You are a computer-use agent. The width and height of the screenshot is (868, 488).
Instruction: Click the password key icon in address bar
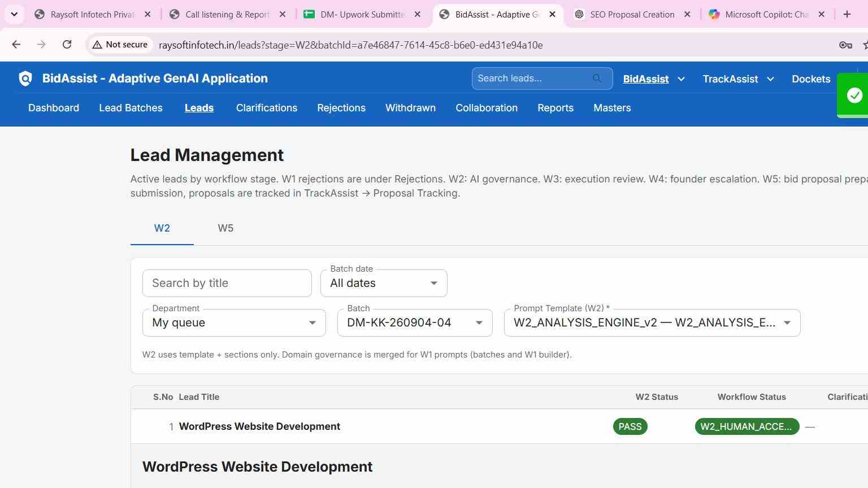[x=845, y=45]
